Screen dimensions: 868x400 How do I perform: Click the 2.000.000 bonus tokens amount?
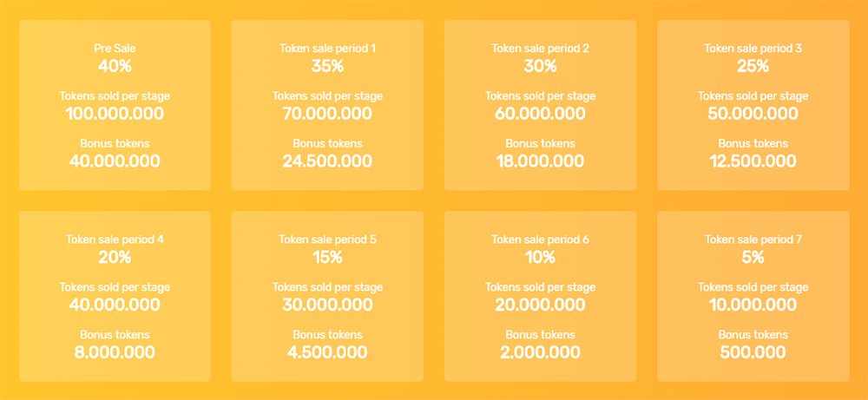click(x=540, y=352)
